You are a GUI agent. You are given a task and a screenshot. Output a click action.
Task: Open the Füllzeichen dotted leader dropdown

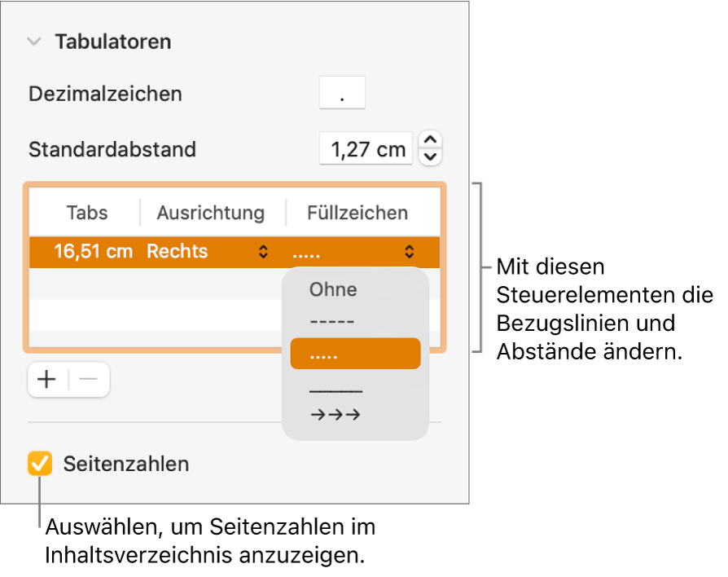pyautogui.click(x=353, y=252)
